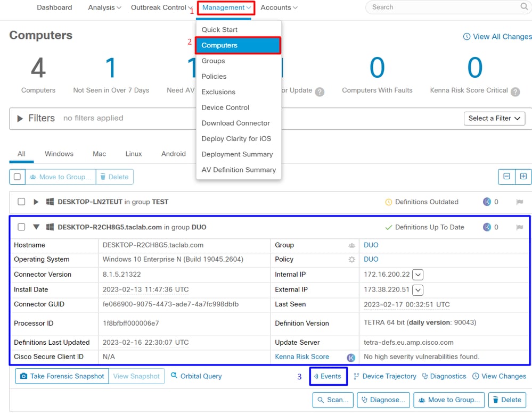Open Exclusions from the Management menu
Viewport: 532px width, 415px height.
point(239,92)
